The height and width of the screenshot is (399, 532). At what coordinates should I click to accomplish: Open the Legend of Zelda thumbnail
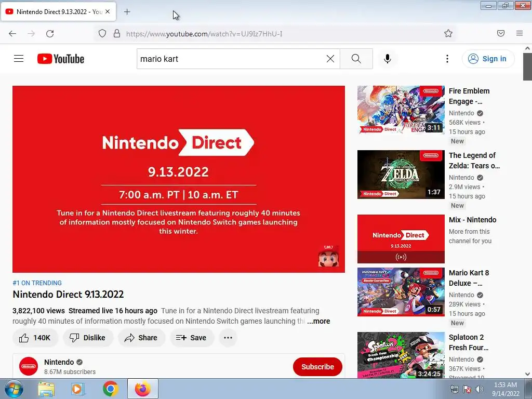click(x=401, y=175)
